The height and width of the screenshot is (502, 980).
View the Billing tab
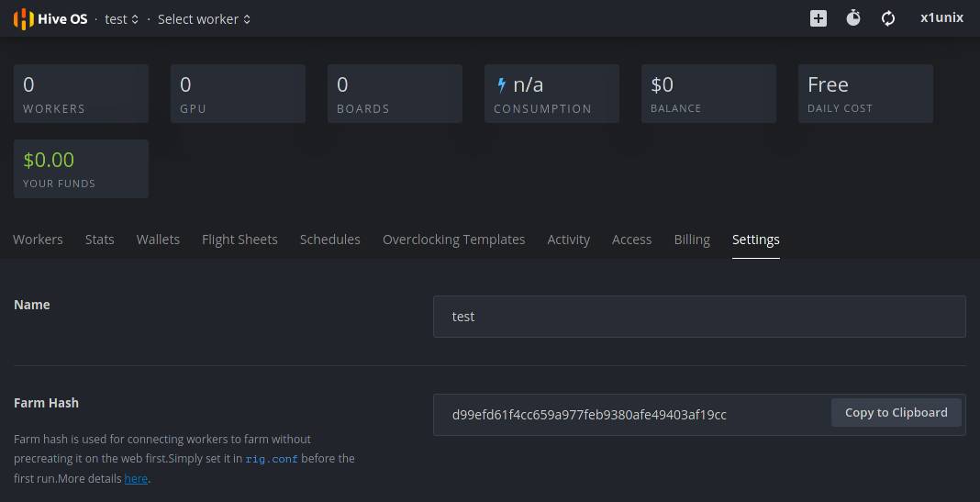click(692, 240)
